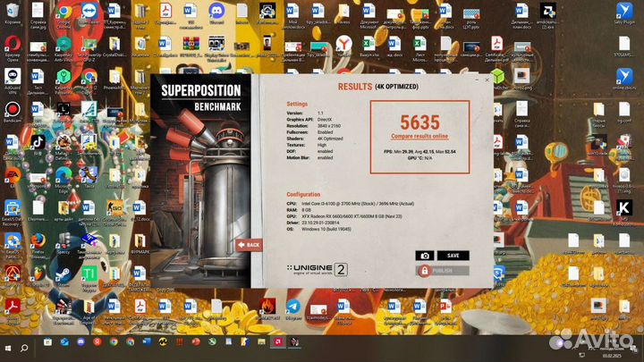644x362 pixels.
Task: Launch the CS:GO desktop shortcut
Action: click(x=114, y=213)
